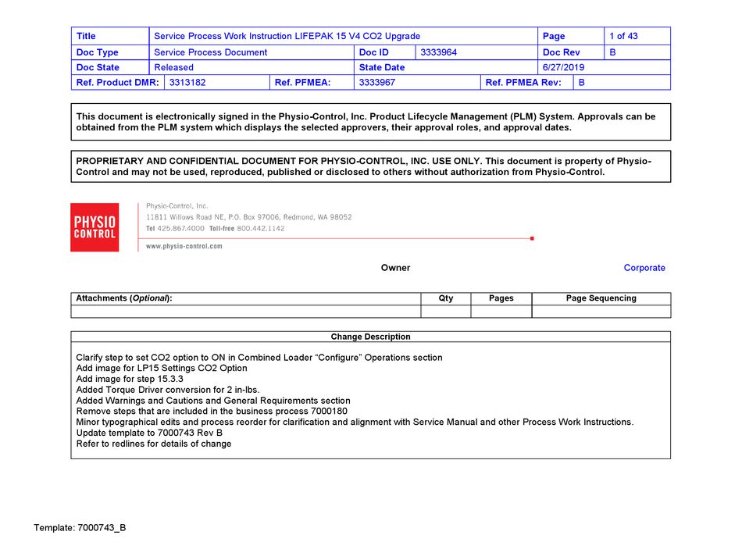Click the 'Title' header label
This screenshot has height=560, width=742.
tap(86, 36)
